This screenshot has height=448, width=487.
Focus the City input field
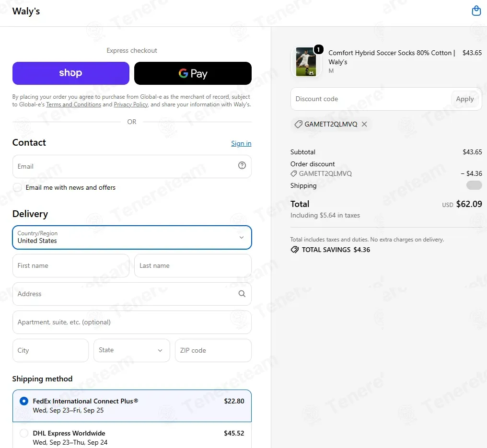(51, 350)
